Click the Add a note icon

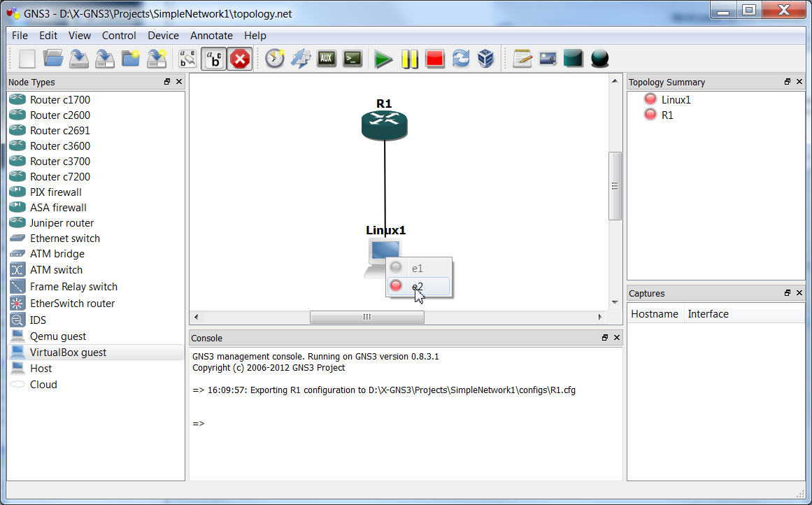coord(522,59)
